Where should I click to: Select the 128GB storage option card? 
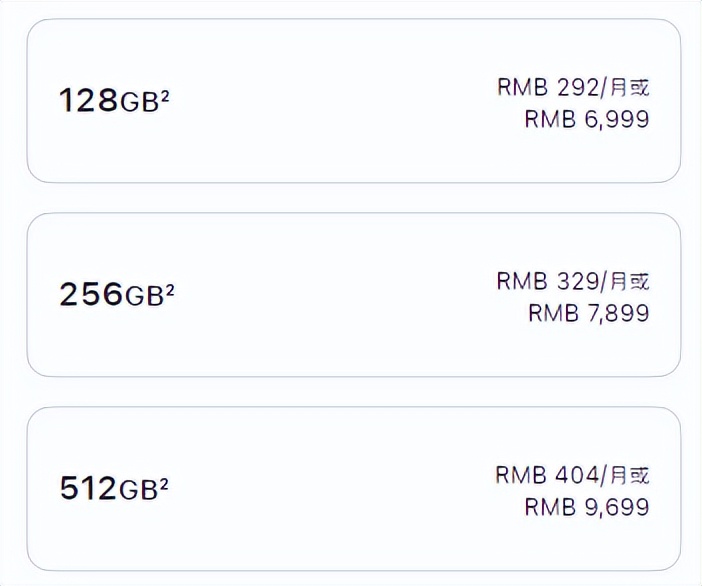coord(353,101)
